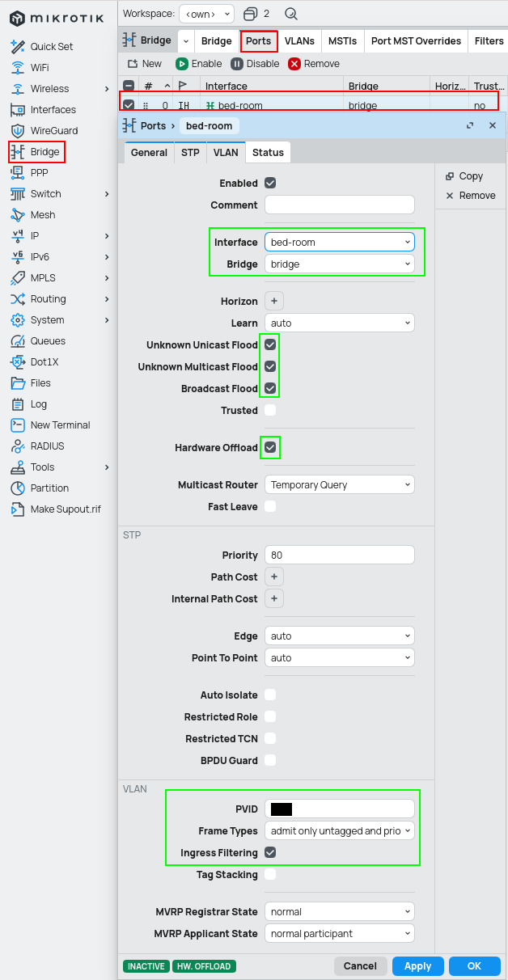
Task: Toggle the Enabled checkbox
Action: [x=270, y=184]
